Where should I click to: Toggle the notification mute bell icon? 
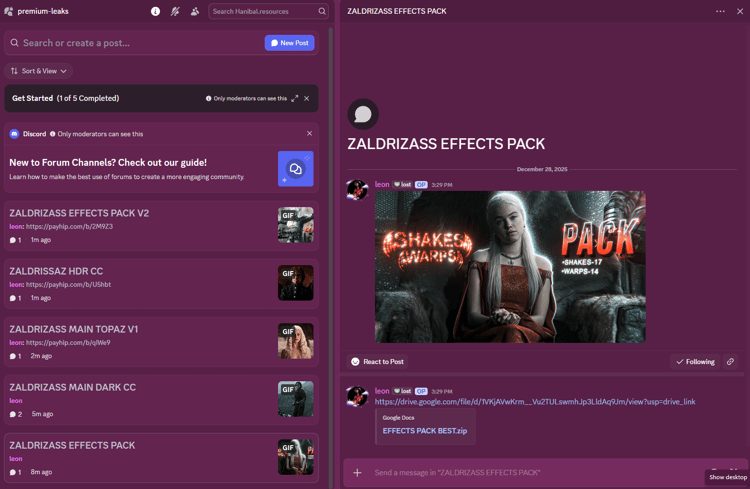(175, 11)
